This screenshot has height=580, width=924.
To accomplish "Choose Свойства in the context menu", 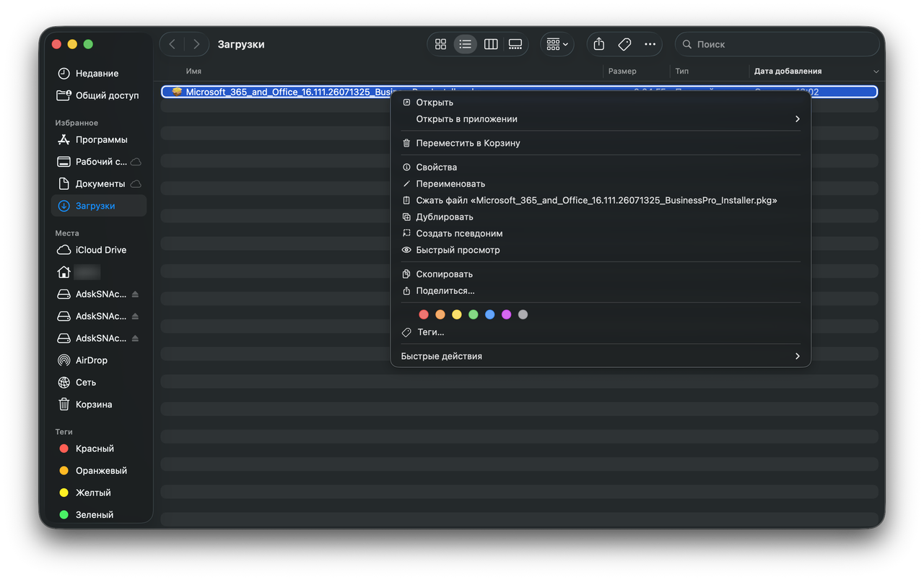I will coord(601,167).
